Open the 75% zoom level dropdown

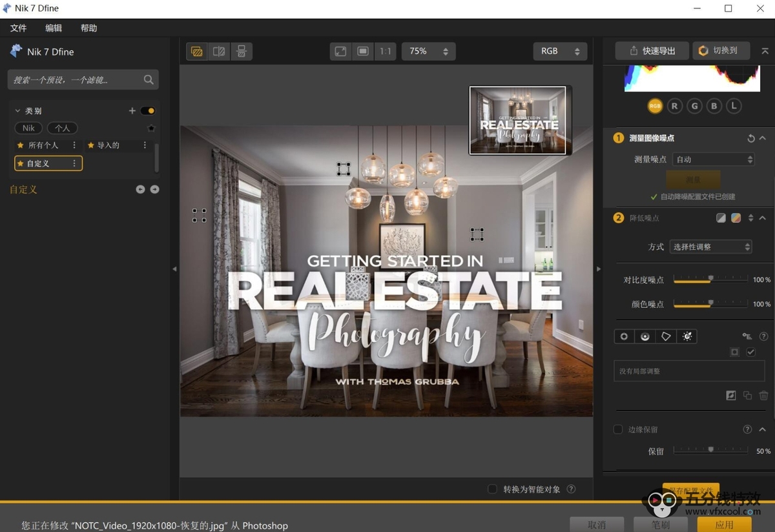(x=428, y=52)
